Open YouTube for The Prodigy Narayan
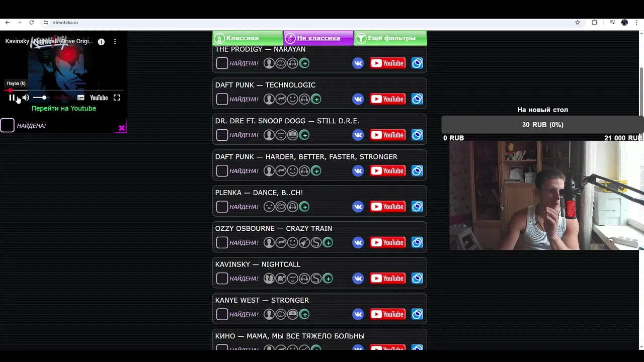 pos(387,63)
